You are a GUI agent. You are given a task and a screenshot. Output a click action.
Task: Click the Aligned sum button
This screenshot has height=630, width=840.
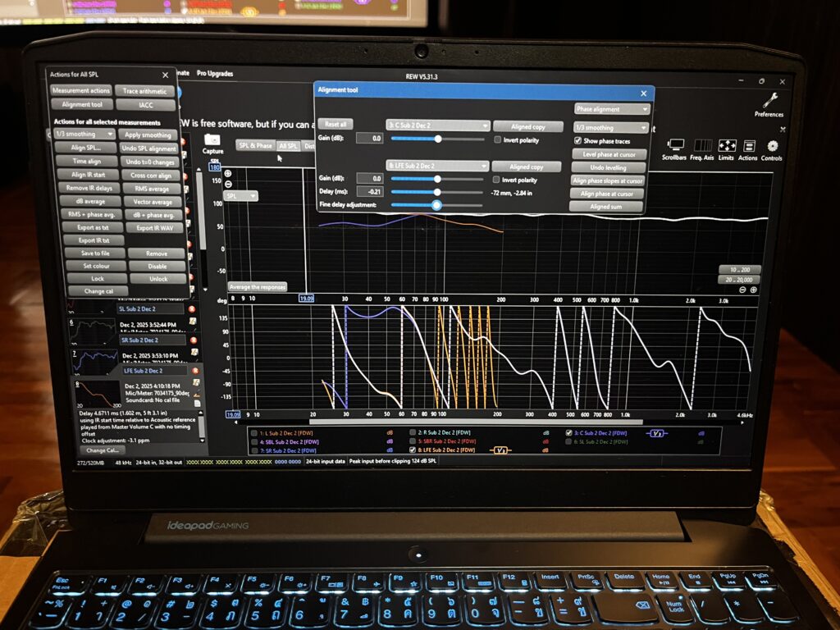coord(606,207)
